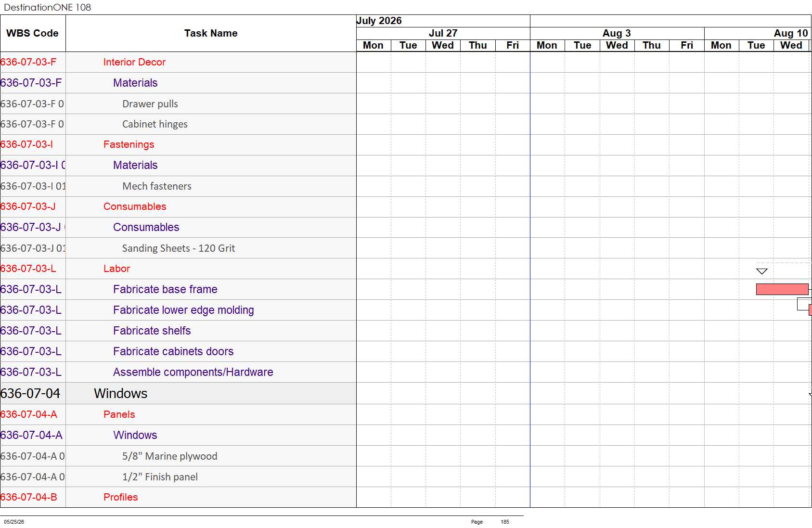The height and width of the screenshot is (528, 812).
Task: Click the Labor summary triangle marker
Action: tap(762, 271)
